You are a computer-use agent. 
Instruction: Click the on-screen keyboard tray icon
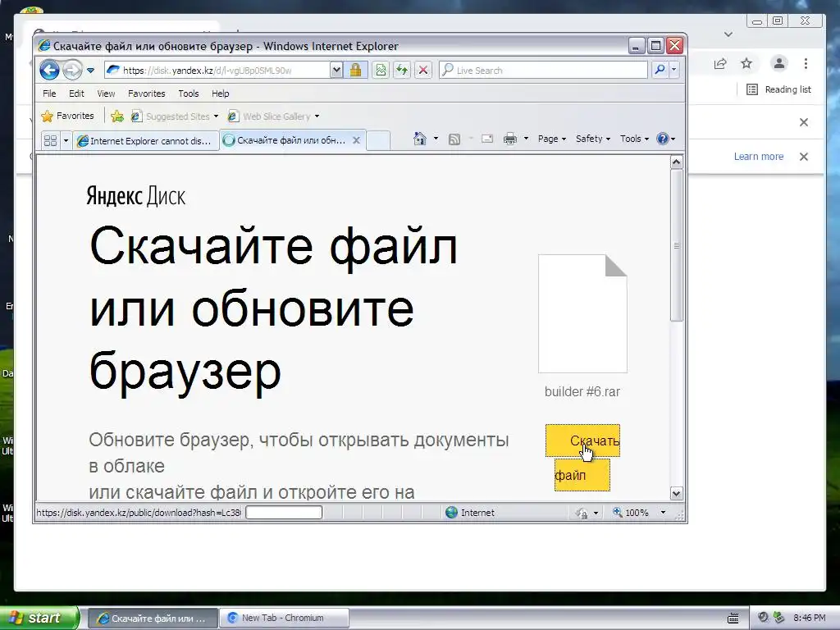(x=733, y=619)
